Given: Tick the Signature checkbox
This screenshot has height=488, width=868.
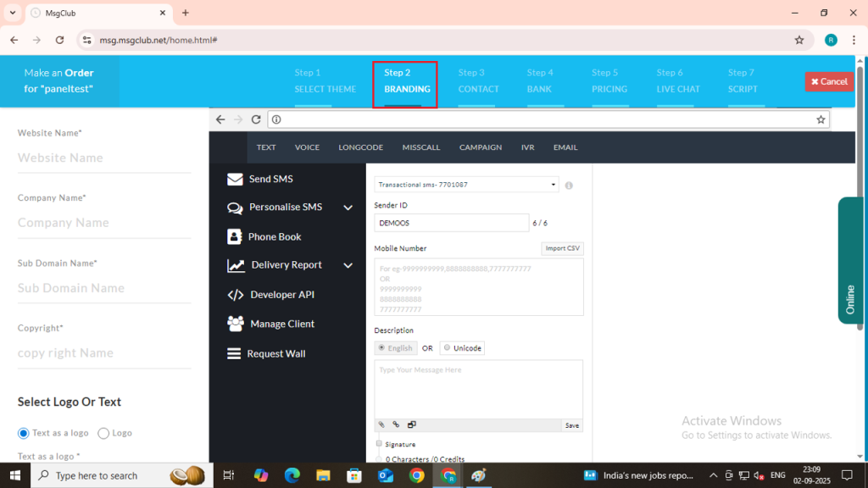Looking at the screenshot, I should point(379,444).
